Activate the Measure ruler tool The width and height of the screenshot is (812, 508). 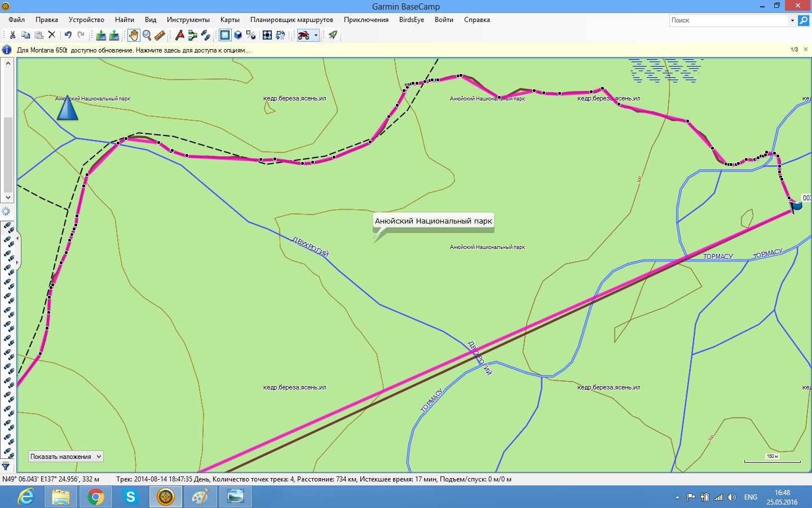[160, 35]
